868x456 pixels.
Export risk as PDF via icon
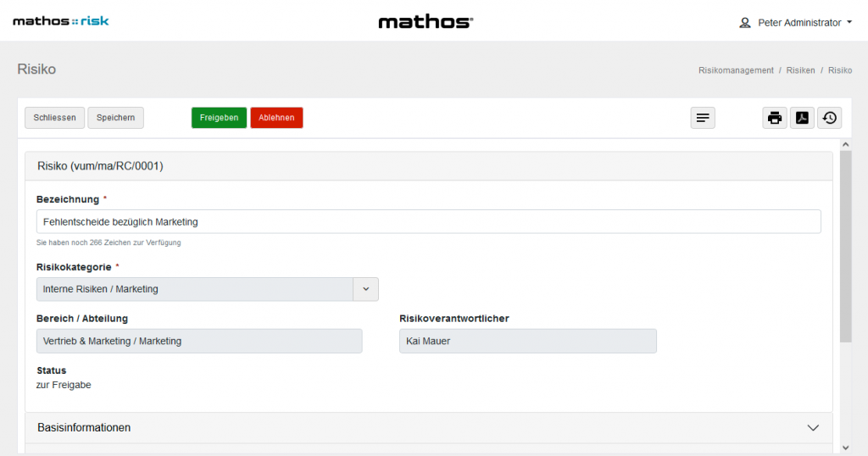(802, 118)
